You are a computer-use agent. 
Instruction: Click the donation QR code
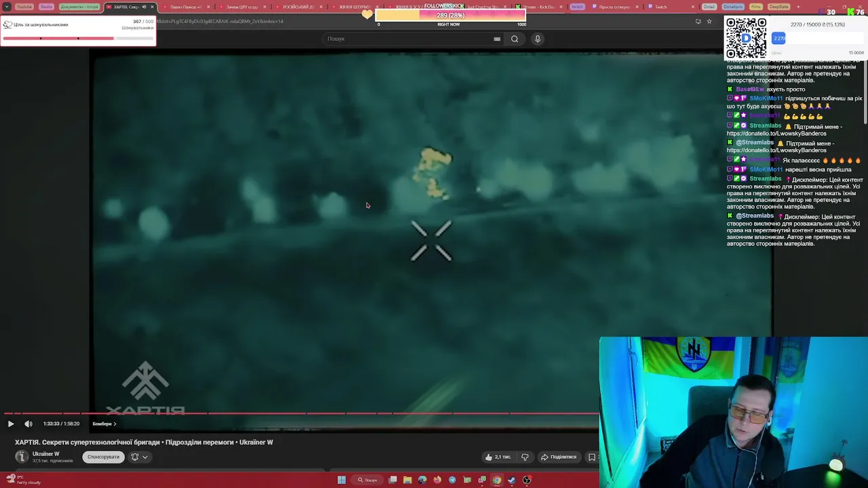[x=746, y=38]
